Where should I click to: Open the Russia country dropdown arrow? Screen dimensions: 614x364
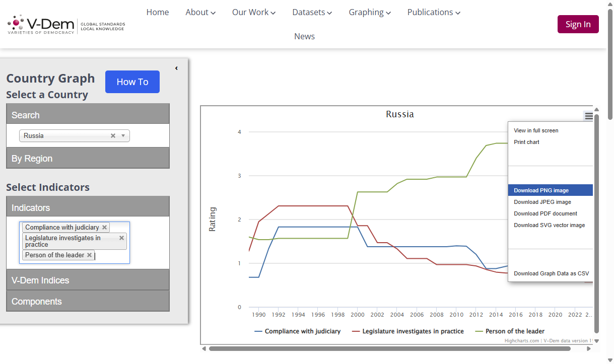[x=123, y=136]
